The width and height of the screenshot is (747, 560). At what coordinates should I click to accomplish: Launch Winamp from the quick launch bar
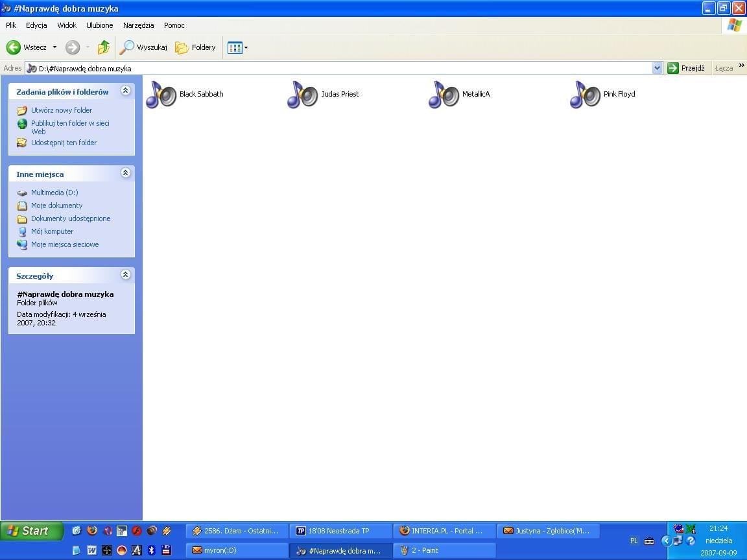pyautogui.click(x=166, y=530)
